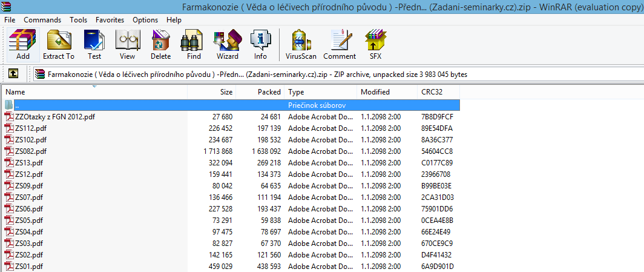This screenshot has height=272, width=644.
Task: Select file ZS01.pdf
Action: tap(29, 267)
